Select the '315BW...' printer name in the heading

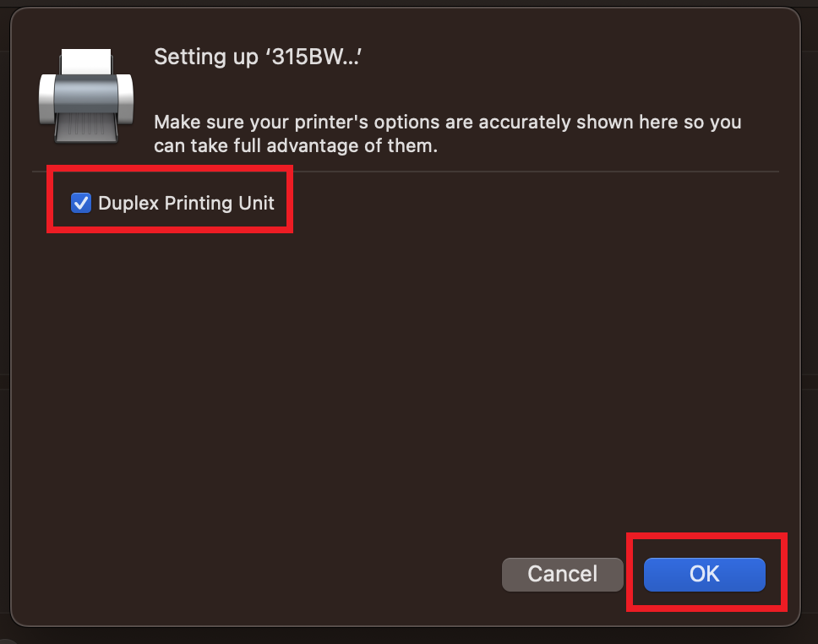315,57
